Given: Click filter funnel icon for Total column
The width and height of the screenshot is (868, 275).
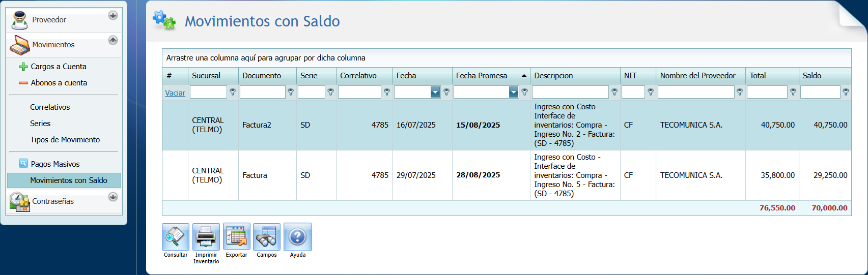Looking at the screenshot, I should click(793, 92).
